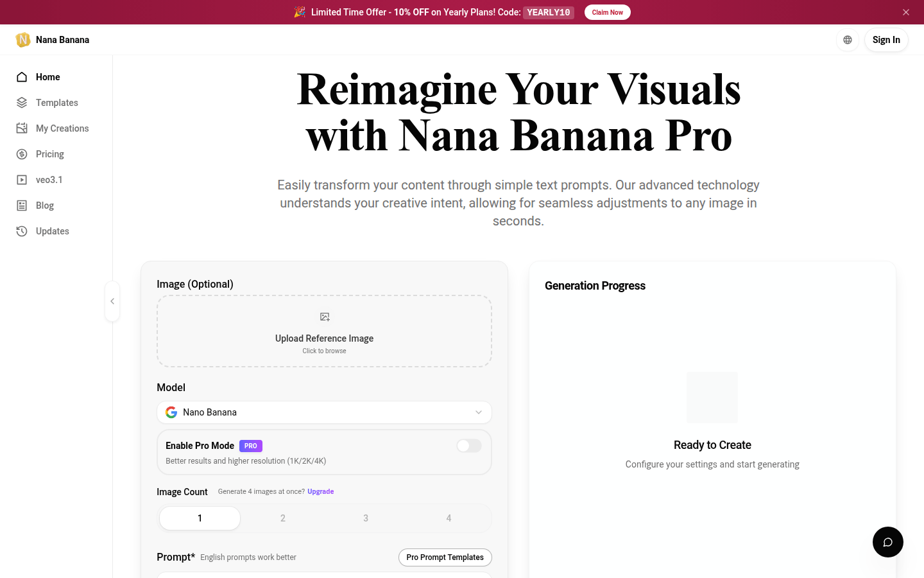Upload a reference image
Viewport: 924px width, 578px height.
[x=324, y=331]
